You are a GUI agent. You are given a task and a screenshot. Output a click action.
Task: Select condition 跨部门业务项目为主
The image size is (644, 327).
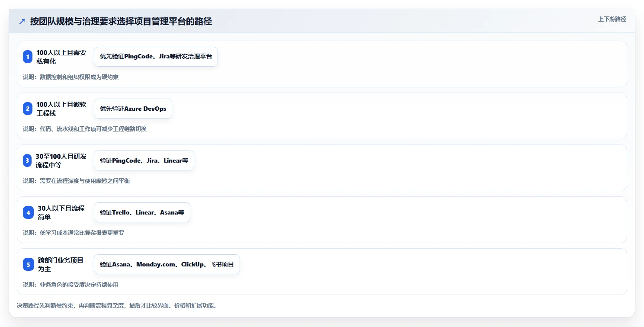61,264
